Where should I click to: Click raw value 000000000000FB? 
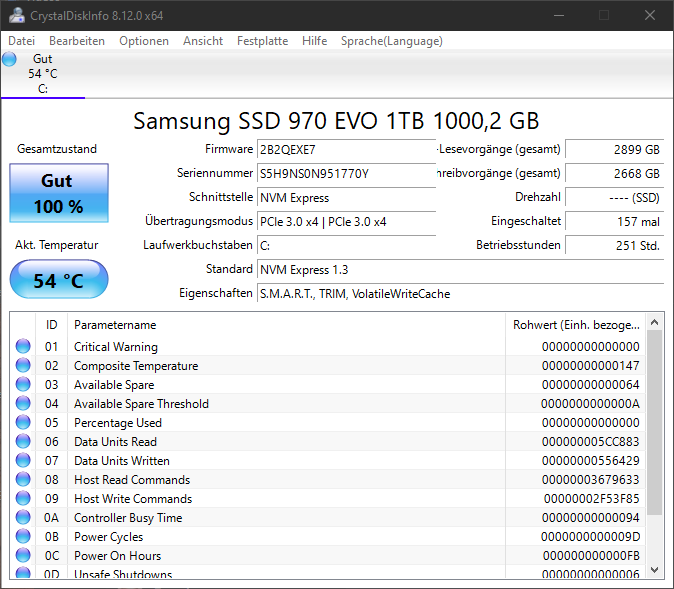click(591, 555)
